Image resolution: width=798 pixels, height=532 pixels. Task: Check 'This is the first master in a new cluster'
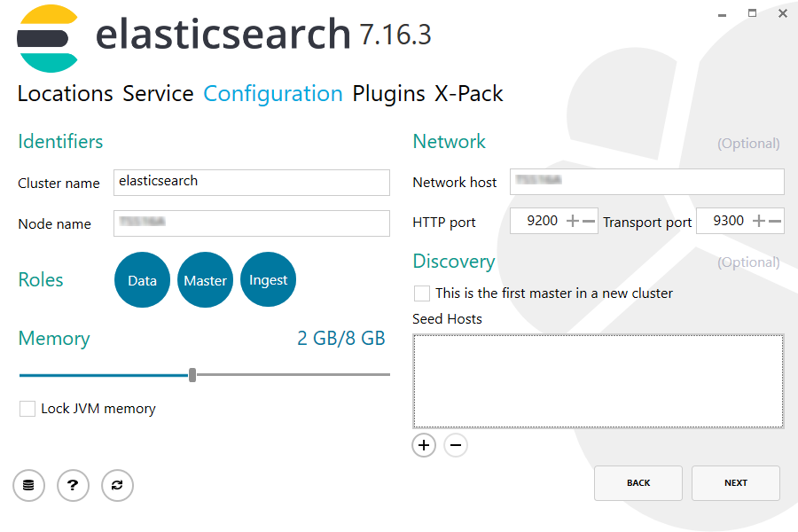tap(421, 293)
